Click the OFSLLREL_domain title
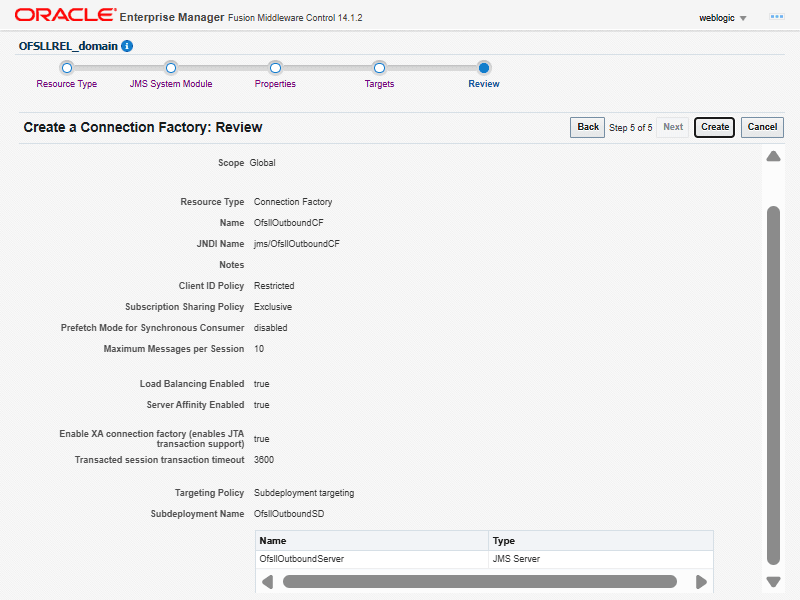Screen dimensions: 800x600 (68, 46)
